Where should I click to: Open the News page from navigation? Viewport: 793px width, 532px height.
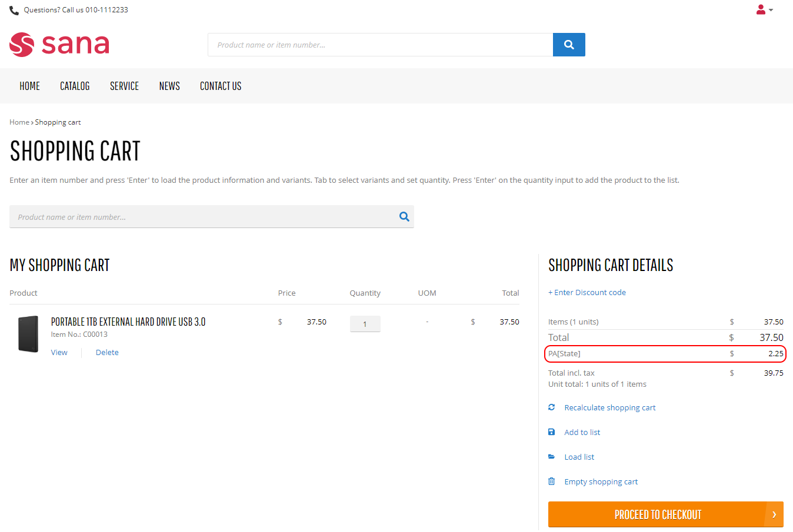pos(169,86)
